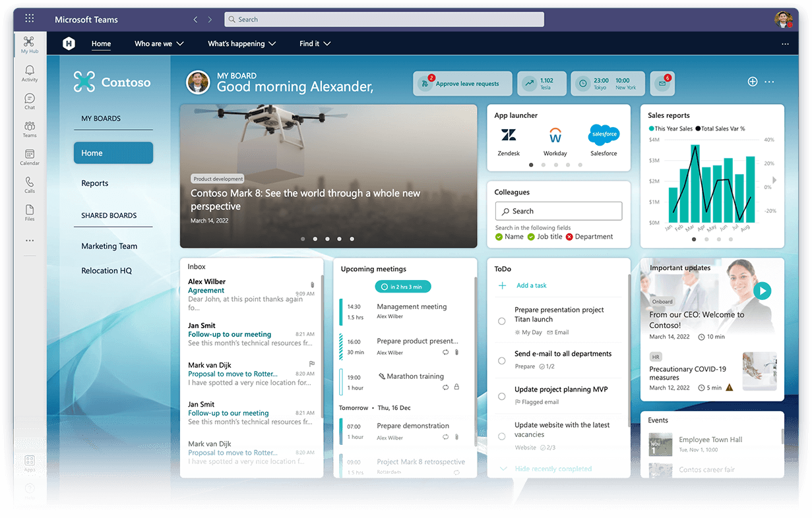This screenshot has height=518, width=812.
Task: Open the Activity feed in Teams sidebar
Action: [x=29, y=72]
